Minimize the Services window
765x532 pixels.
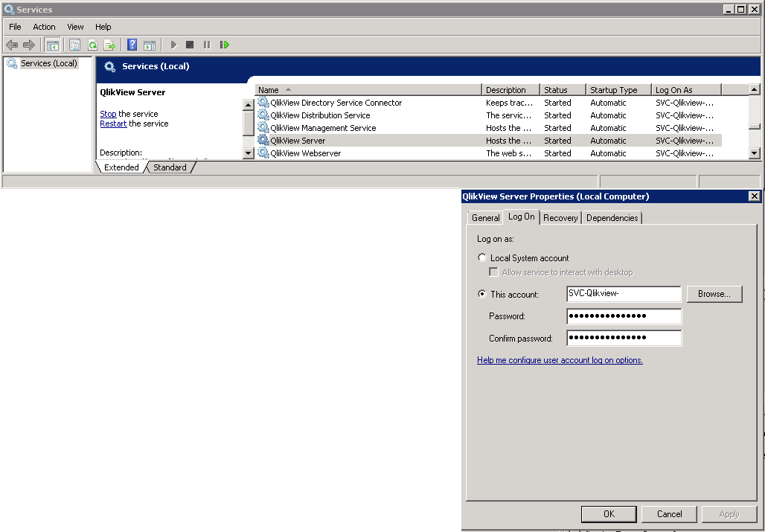tap(729, 9)
